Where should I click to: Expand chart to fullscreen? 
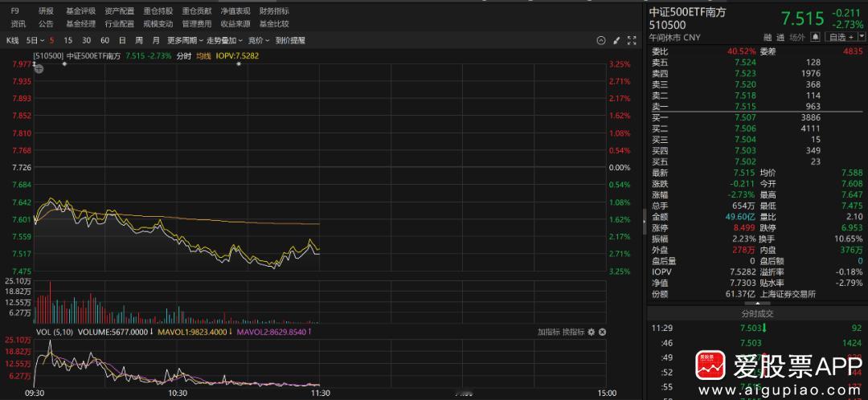(x=632, y=40)
